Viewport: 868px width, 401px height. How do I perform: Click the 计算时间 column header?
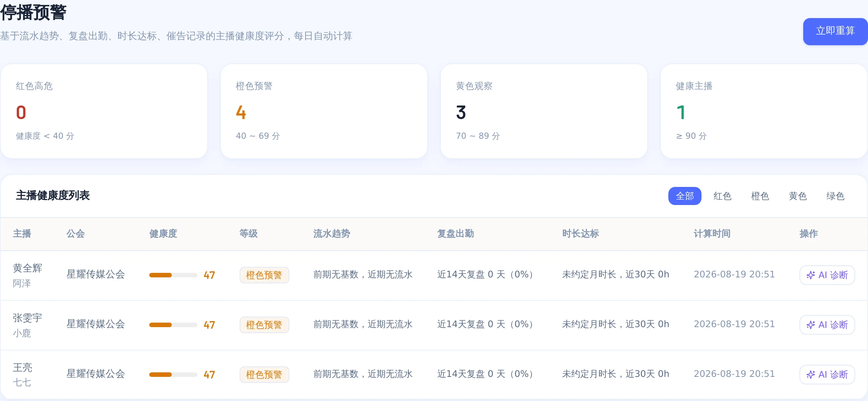[712, 234]
